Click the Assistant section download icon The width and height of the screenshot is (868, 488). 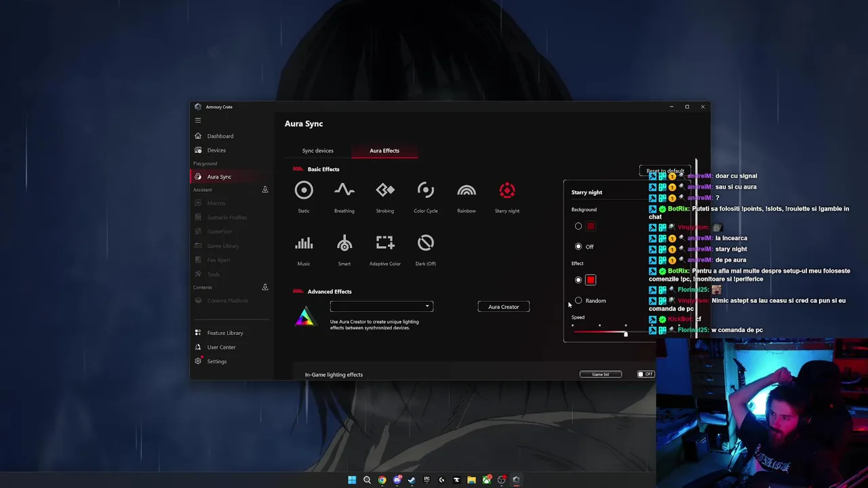point(265,190)
